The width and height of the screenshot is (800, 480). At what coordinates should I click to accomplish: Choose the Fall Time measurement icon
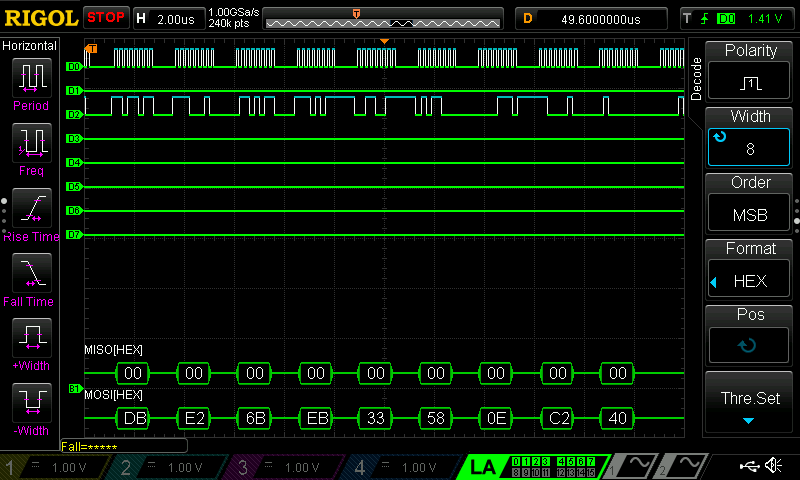click(x=30, y=275)
